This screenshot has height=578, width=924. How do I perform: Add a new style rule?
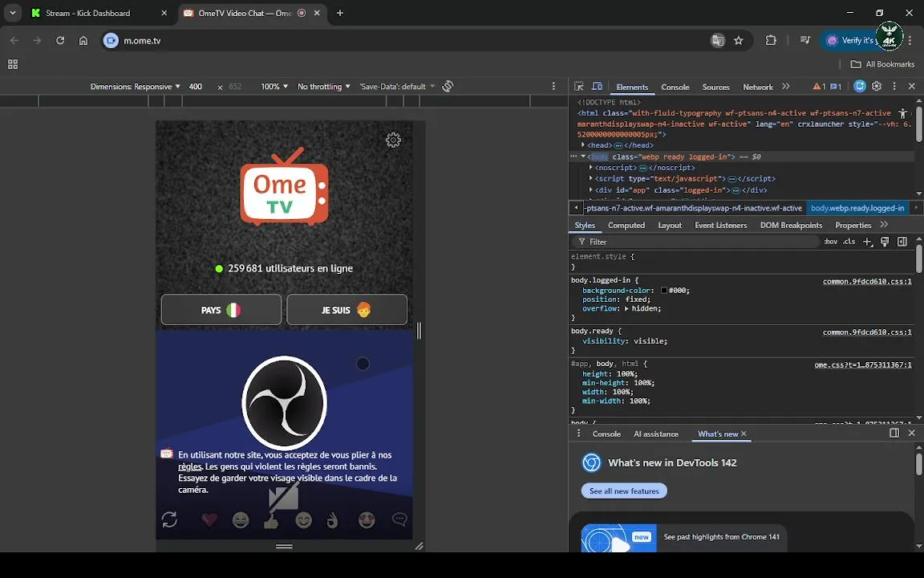coord(867,242)
